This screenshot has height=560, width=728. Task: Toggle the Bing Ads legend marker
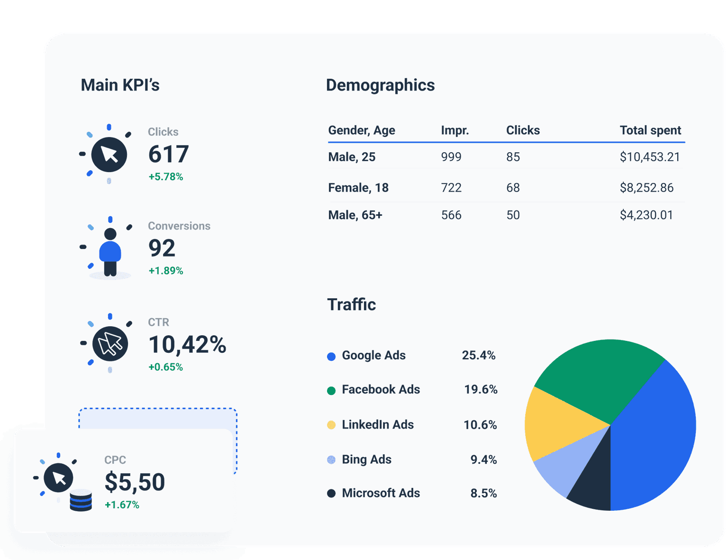pos(331,460)
